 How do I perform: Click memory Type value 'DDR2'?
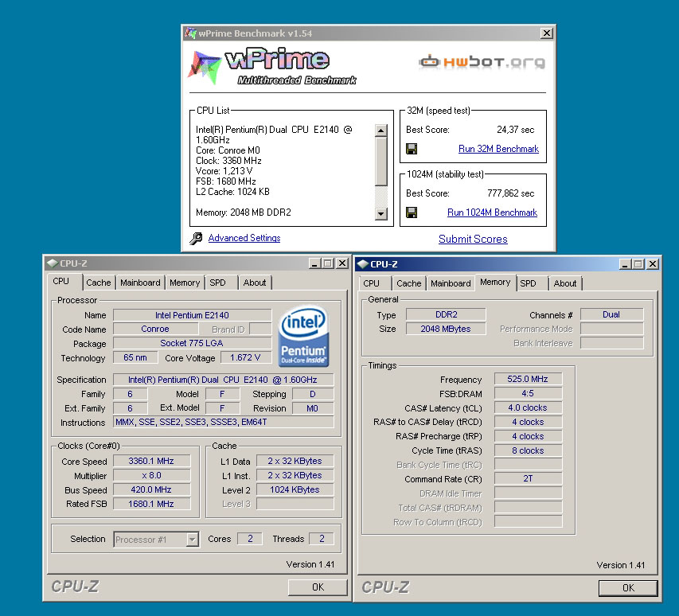(446, 314)
